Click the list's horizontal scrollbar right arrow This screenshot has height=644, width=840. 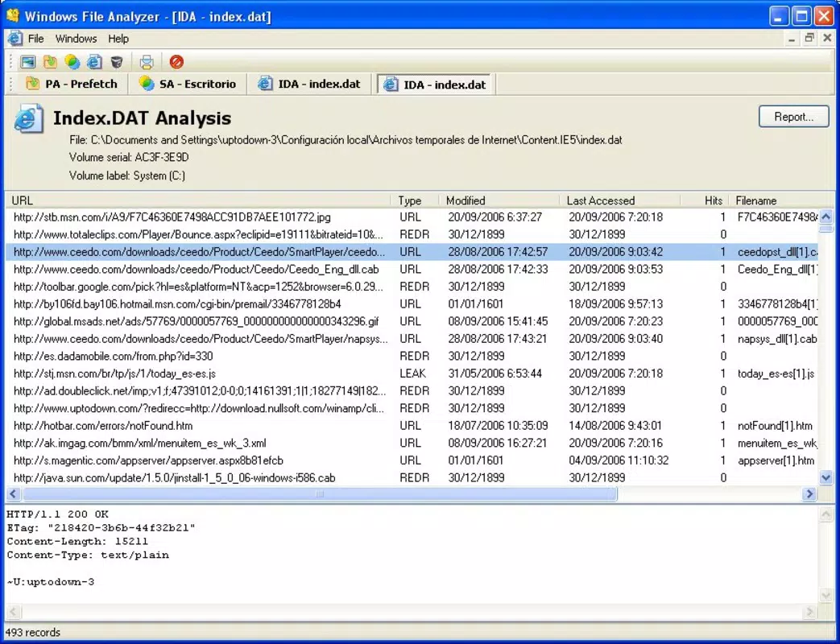(x=809, y=494)
